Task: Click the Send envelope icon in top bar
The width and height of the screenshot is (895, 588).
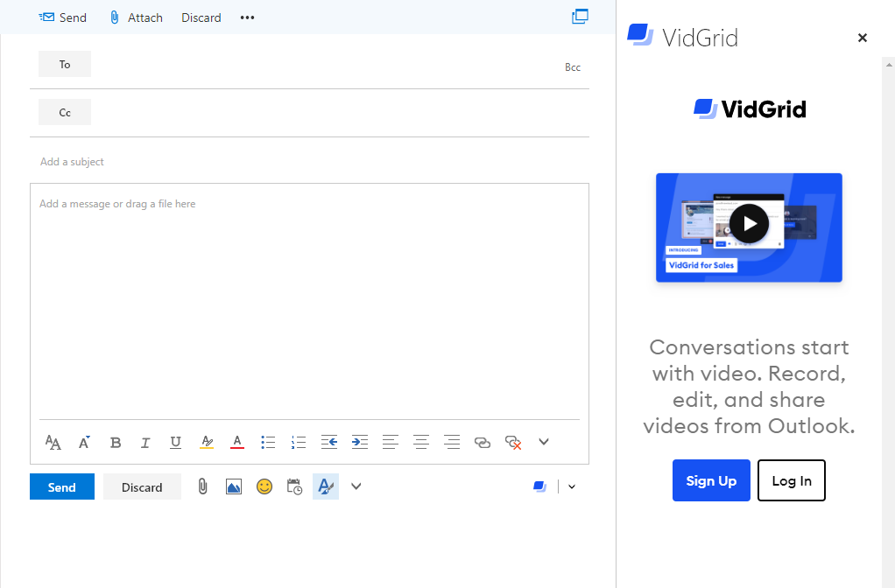Action: pos(46,17)
